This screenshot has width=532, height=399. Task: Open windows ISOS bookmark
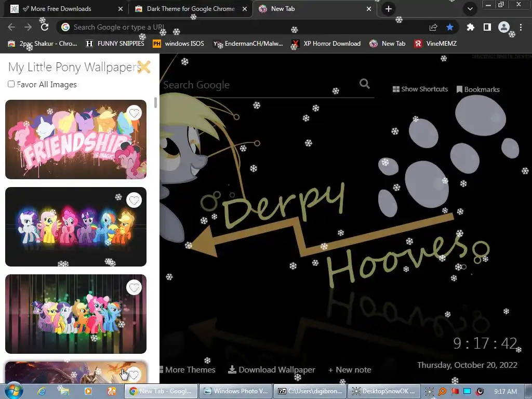pyautogui.click(x=179, y=44)
